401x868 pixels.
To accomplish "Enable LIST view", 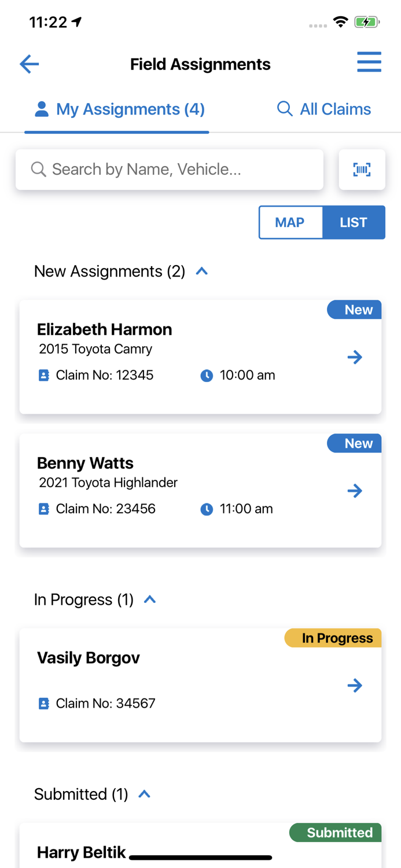I will (354, 222).
